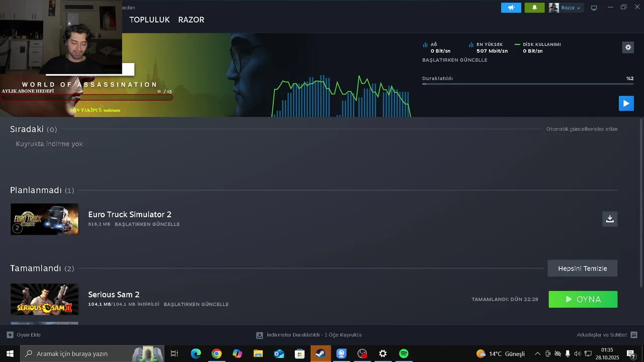Viewport: 644px width, 362px height.
Task: Open download settings gear icon
Action: point(628,47)
